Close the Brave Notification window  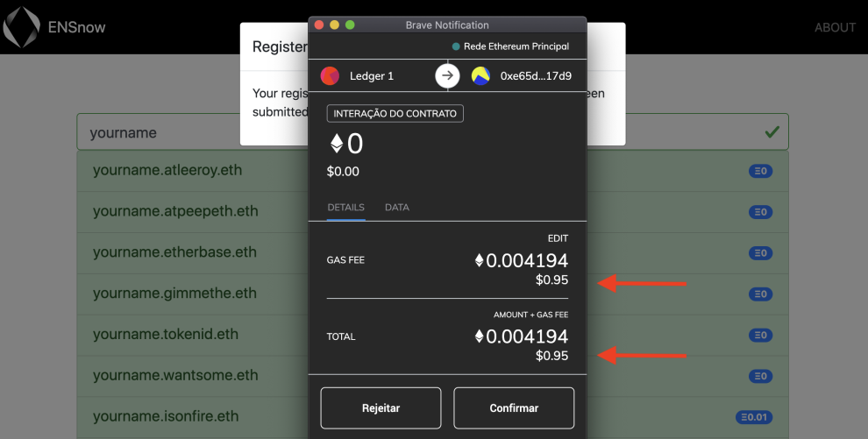(319, 25)
